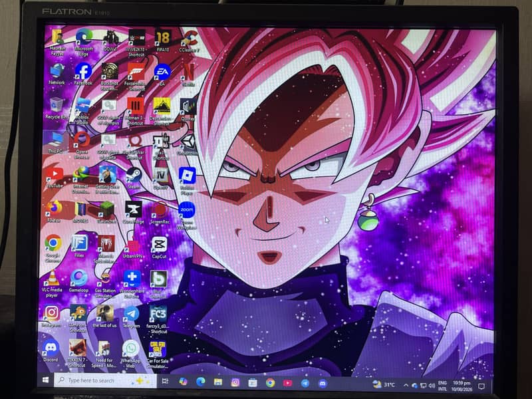532x399 pixels.
Task: Open Copilot from the taskbar
Action: pos(184,382)
